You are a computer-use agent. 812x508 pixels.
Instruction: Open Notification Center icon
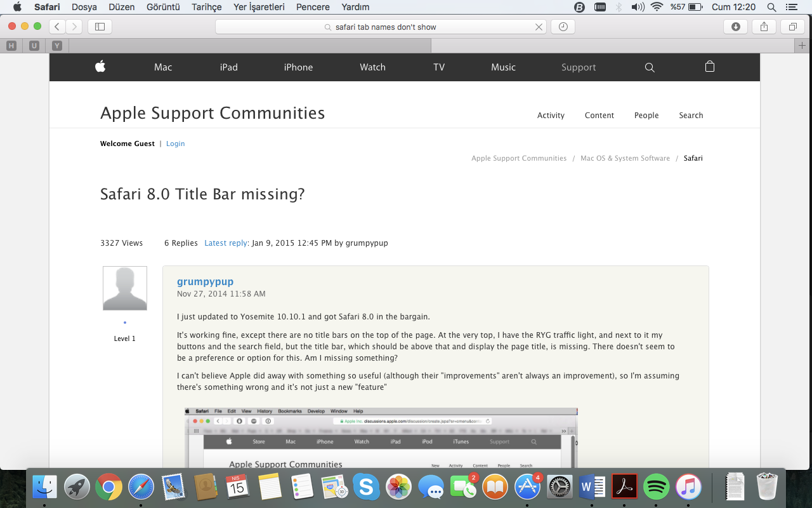[x=791, y=7]
